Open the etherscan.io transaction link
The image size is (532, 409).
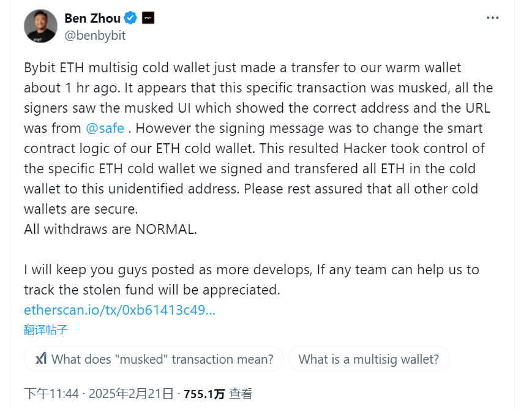pos(119,310)
